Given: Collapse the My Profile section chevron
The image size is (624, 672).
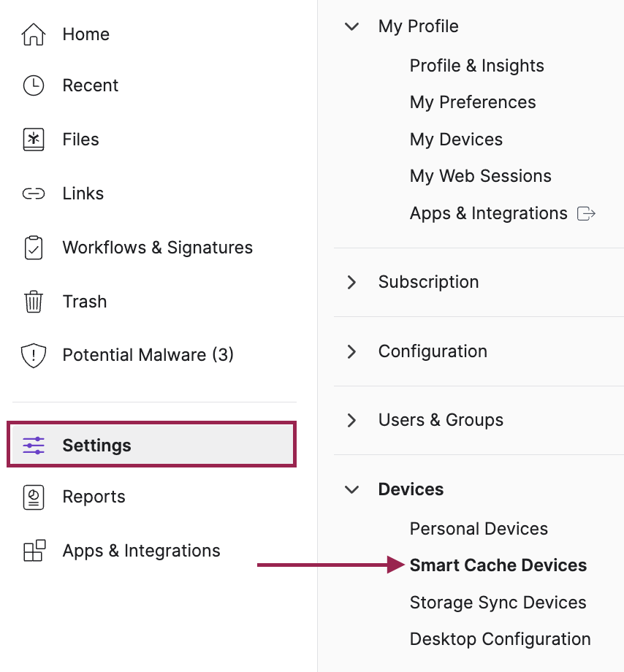Looking at the screenshot, I should tap(352, 26).
